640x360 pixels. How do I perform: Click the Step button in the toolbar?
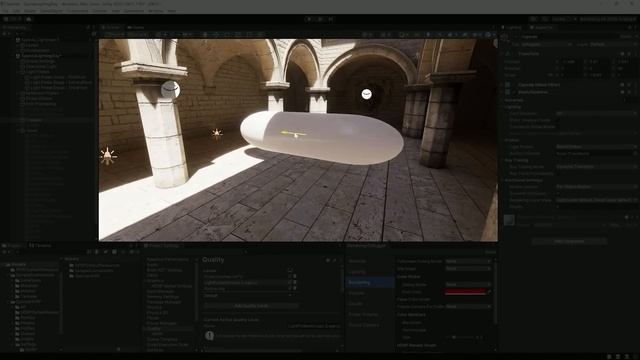click(x=330, y=19)
